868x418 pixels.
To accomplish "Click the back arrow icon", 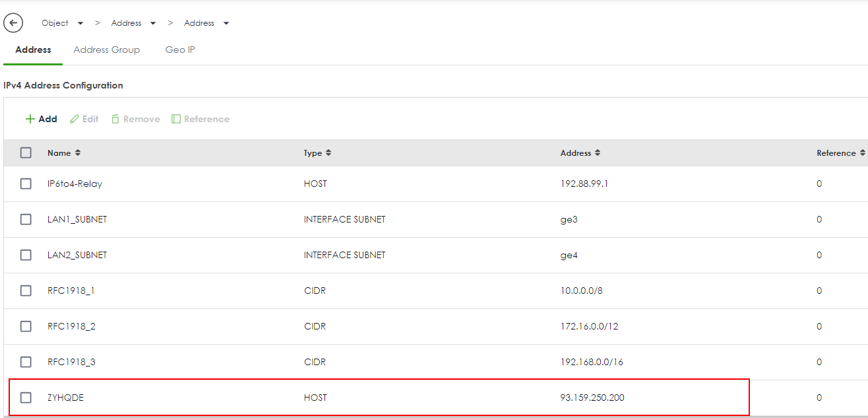I will coord(13,23).
